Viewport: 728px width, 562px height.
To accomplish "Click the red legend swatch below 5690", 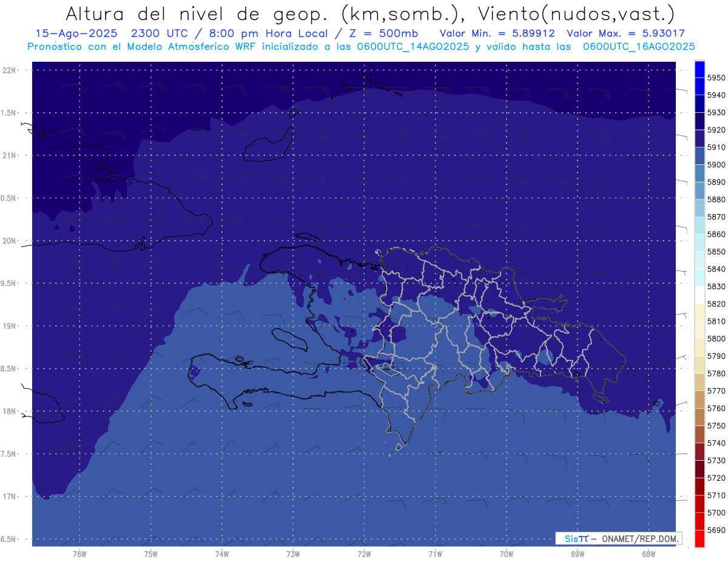I will pyautogui.click(x=699, y=538).
